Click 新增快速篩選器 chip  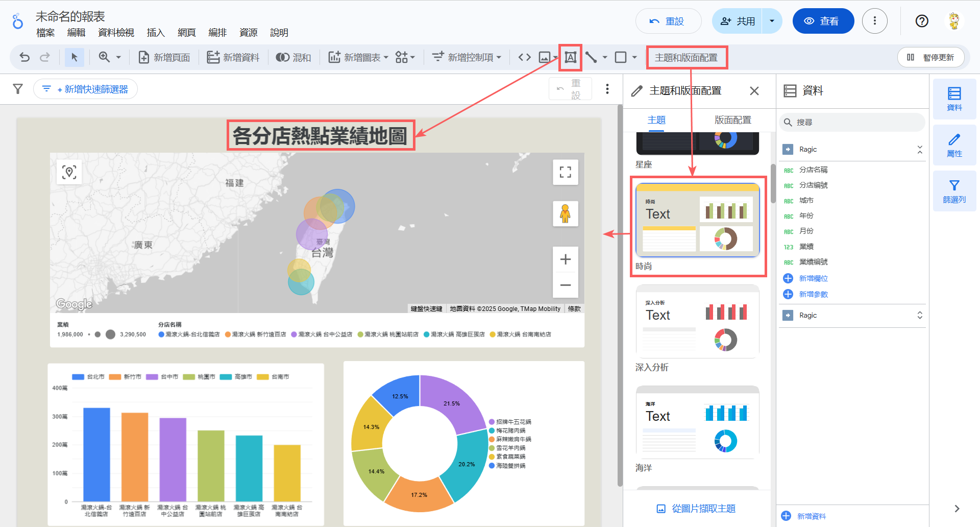pyautogui.click(x=85, y=89)
